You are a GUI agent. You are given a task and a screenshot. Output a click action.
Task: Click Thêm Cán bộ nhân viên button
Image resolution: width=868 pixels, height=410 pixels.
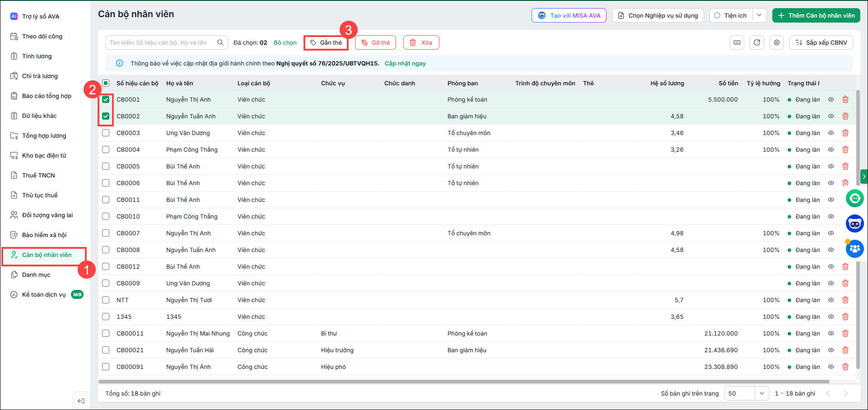click(x=816, y=15)
